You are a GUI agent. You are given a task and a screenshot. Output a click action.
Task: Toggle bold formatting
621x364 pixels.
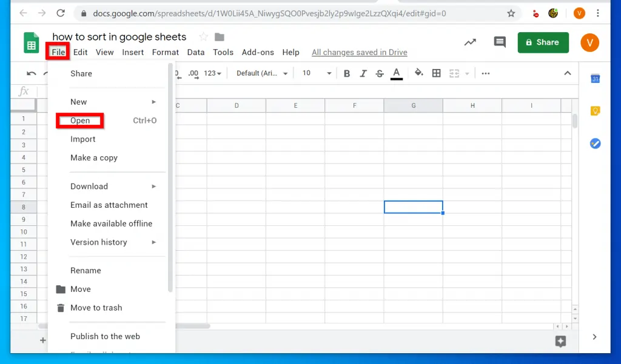click(x=346, y=73)
